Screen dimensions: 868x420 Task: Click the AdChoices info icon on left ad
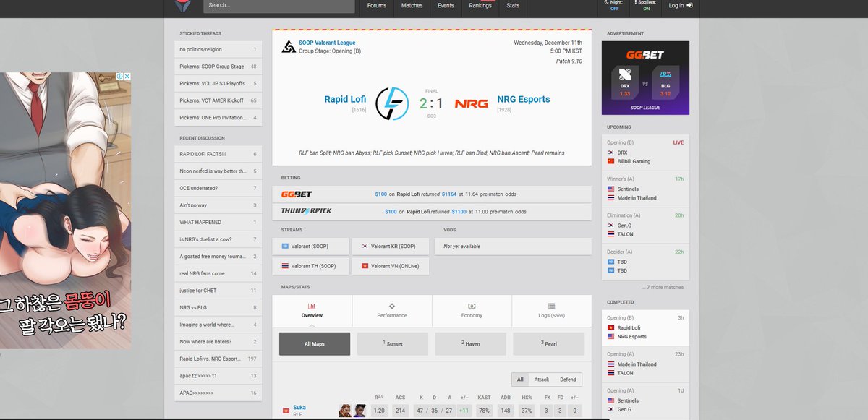119,76
